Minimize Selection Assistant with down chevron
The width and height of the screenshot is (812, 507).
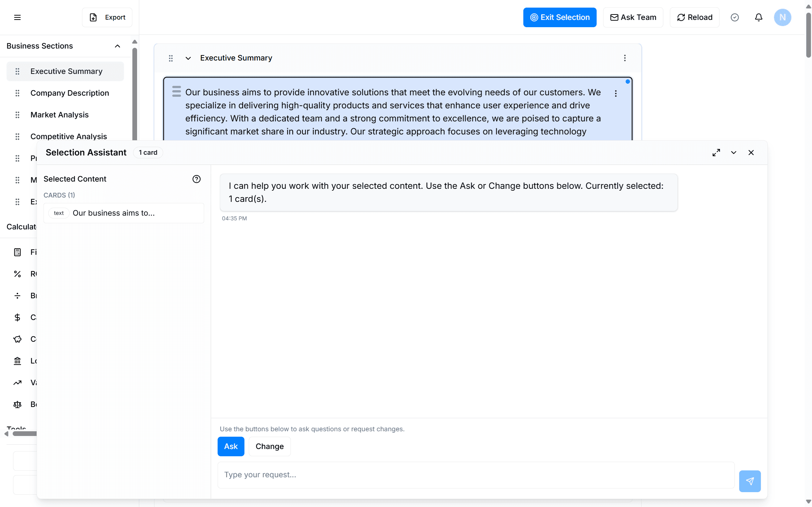coord(733,153)
